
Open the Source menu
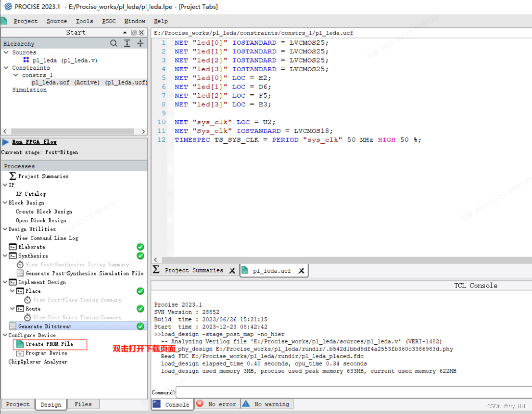[x=57, y=21]
